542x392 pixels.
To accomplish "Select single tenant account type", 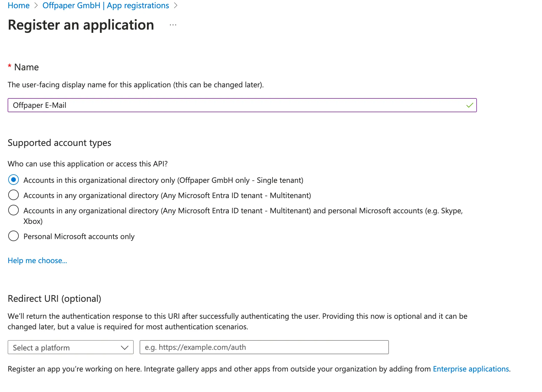I will [x=13, y=180].
